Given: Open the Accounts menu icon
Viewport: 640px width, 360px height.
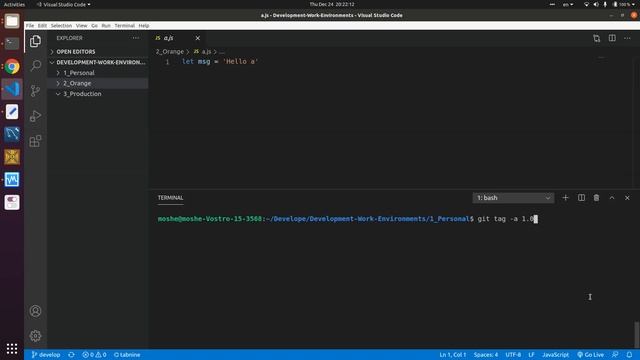Looking at the screenshot, I should [36, 311].
